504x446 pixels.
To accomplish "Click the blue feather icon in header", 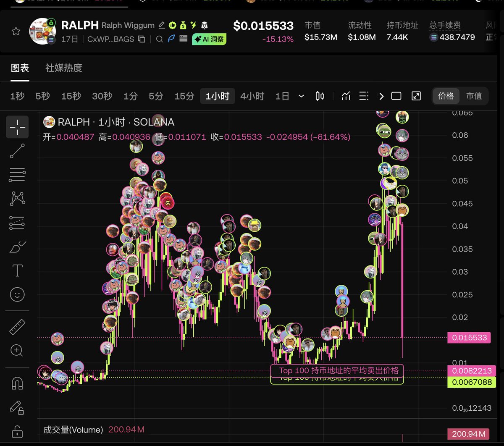I will [171, 39].
